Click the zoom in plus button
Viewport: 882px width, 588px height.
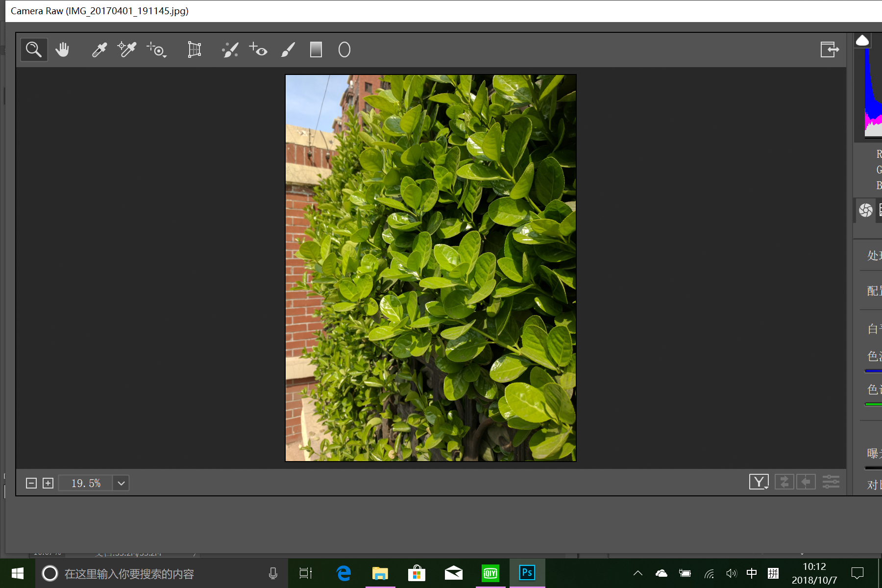click(48, 483)
